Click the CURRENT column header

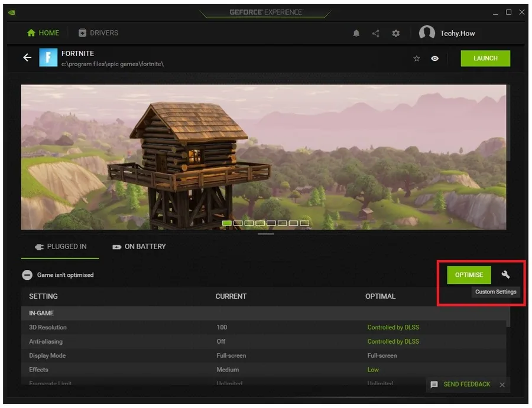[x=231, y=296]
